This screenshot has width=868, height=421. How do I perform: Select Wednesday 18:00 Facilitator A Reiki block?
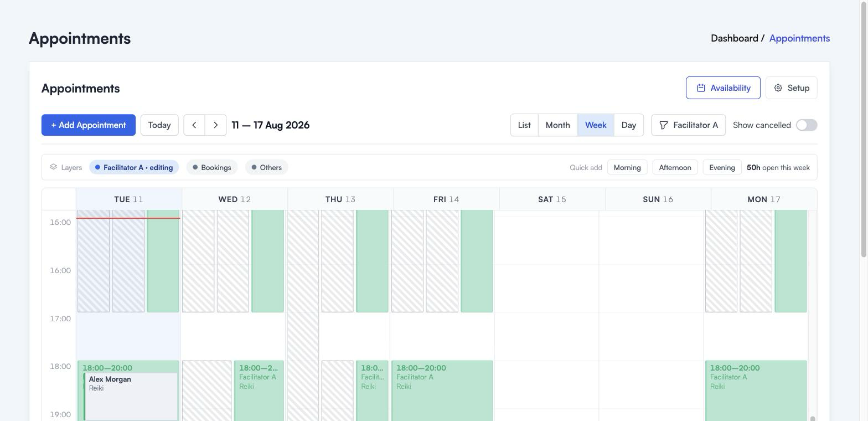point(259,391)
